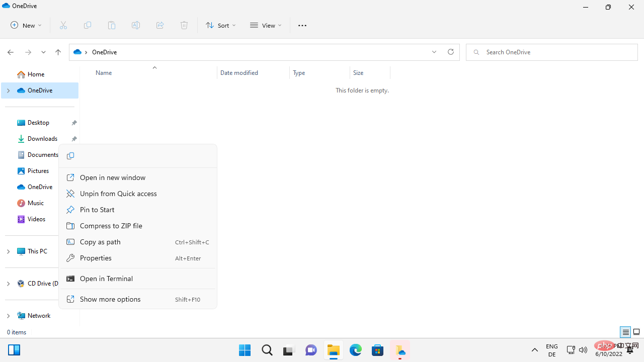
Task: Choose Unpin from Quick access
Action: pos(138,194)
